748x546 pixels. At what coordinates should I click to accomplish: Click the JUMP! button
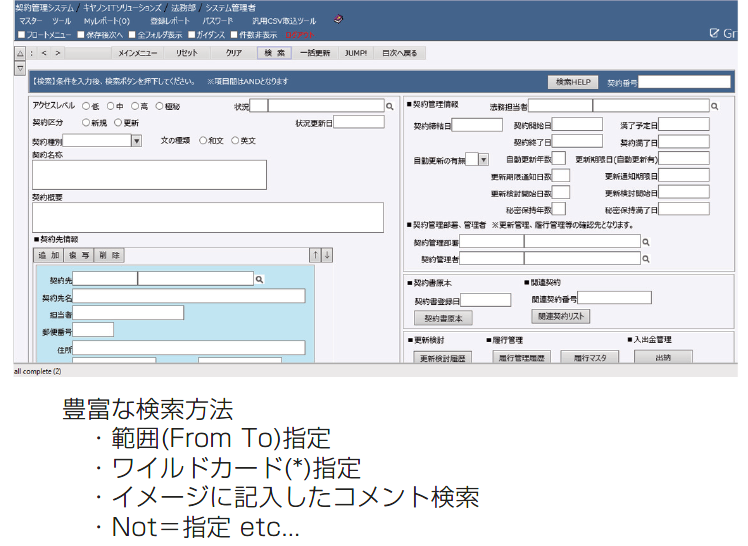point(356,53)
